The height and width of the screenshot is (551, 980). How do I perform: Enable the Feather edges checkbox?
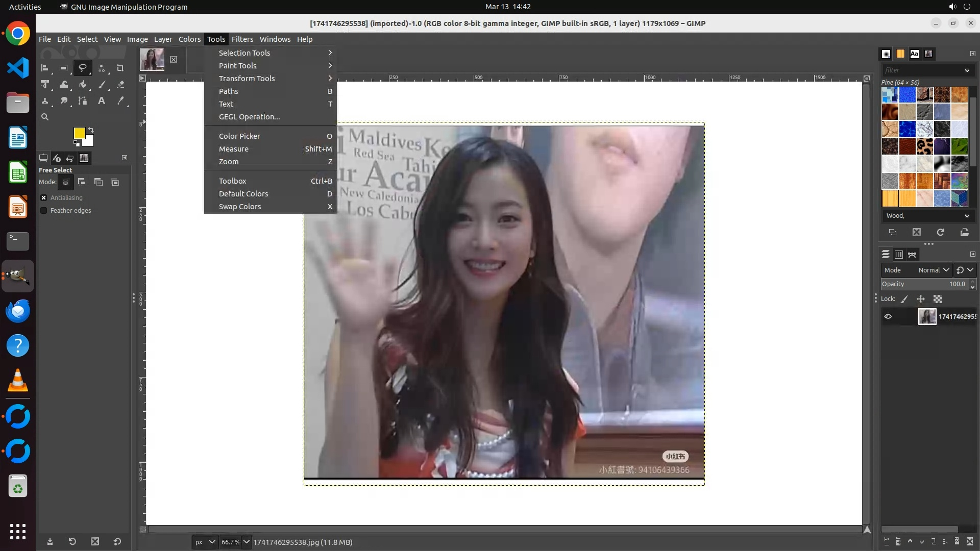pos(44,211)
